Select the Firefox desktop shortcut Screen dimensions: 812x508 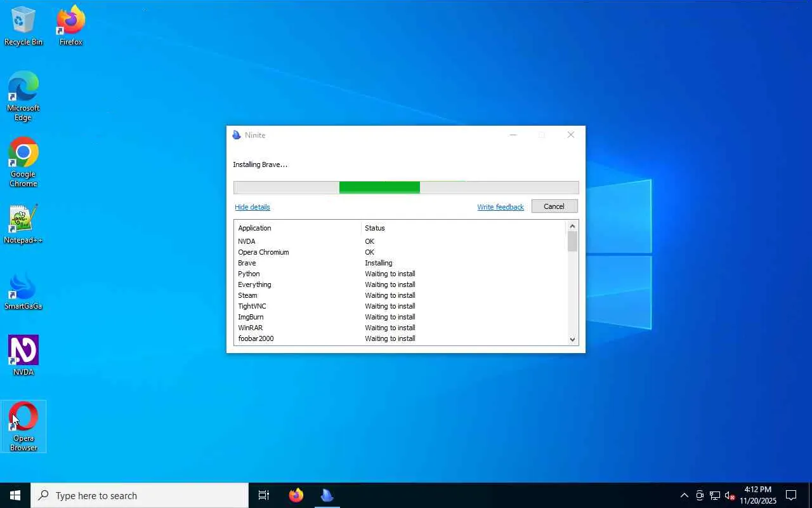(70, 27)
